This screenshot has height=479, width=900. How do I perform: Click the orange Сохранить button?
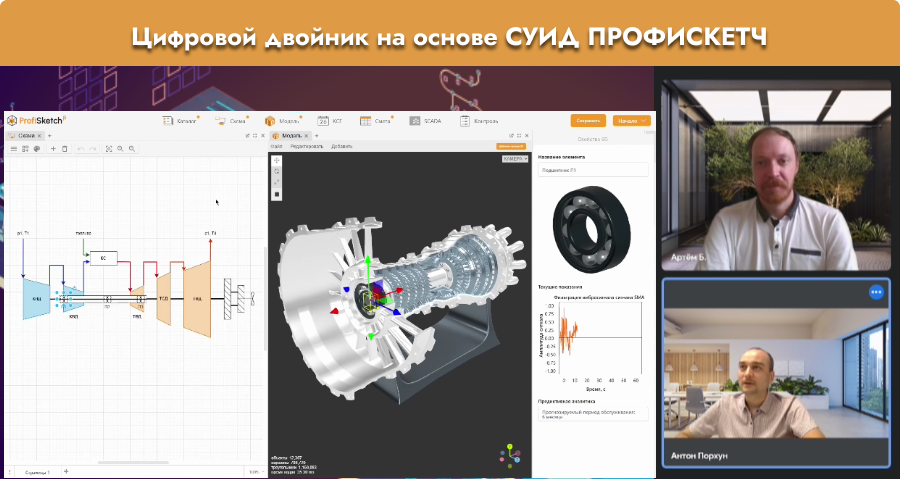[588, 120]
